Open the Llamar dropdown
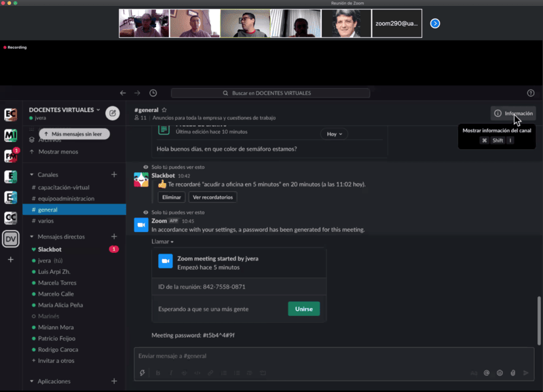This screenshot has width=543, height=392. point(162,241)
